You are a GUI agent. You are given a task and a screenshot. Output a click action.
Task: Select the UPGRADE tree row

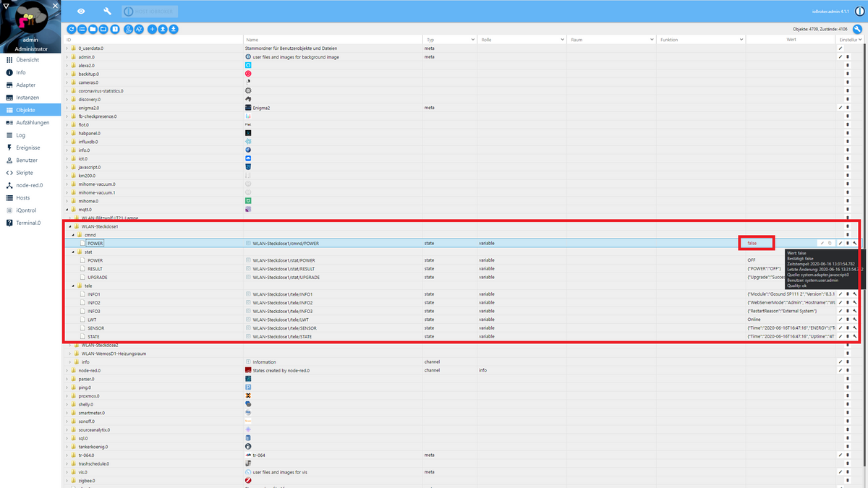98,277
